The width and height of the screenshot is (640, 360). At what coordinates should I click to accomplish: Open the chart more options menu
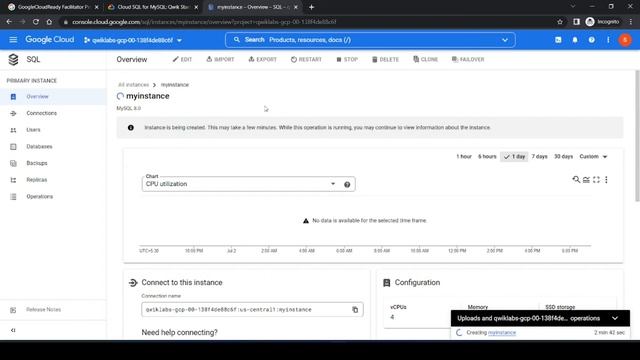(607, 180)
